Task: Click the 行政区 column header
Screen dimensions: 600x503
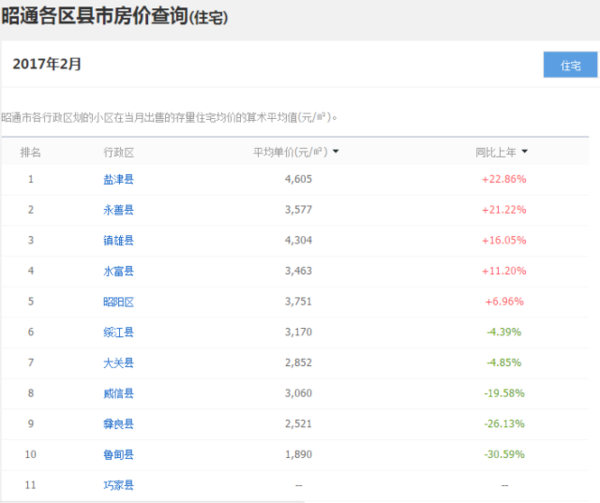Action: click(118, 152)
